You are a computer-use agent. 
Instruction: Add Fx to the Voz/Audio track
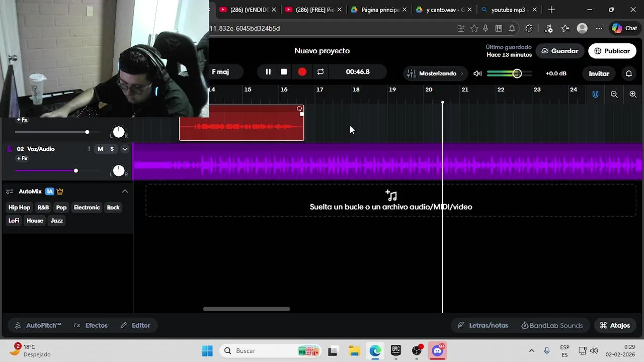tap(22, 158)
